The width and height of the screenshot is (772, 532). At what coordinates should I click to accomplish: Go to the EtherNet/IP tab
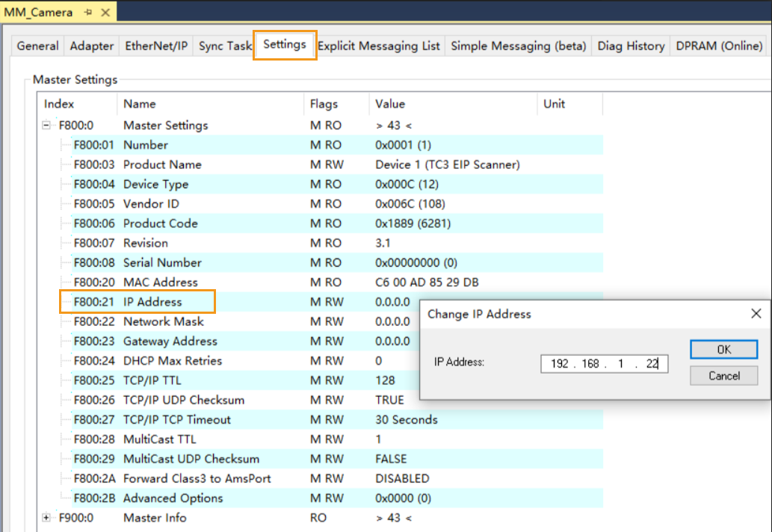click(x=156, y=46)
